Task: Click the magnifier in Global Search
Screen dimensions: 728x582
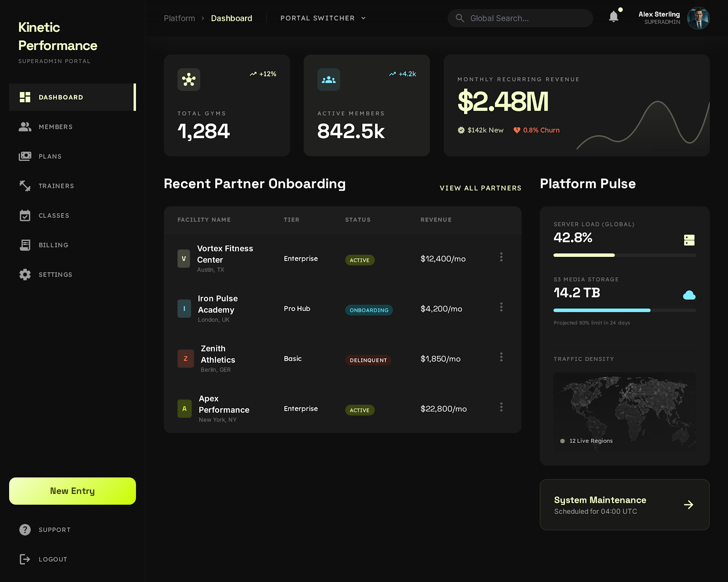Action: click(460, 18)
